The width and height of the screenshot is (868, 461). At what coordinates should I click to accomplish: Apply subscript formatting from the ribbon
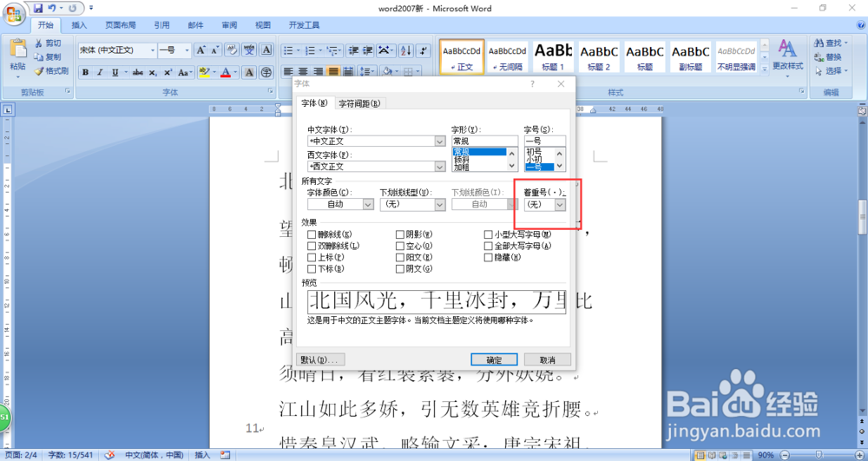153,73
